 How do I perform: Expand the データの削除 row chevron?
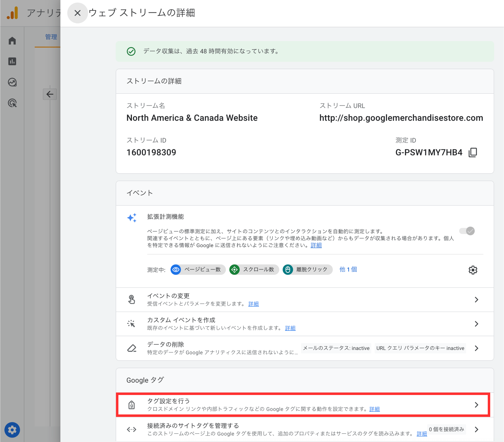coord(476,348)
